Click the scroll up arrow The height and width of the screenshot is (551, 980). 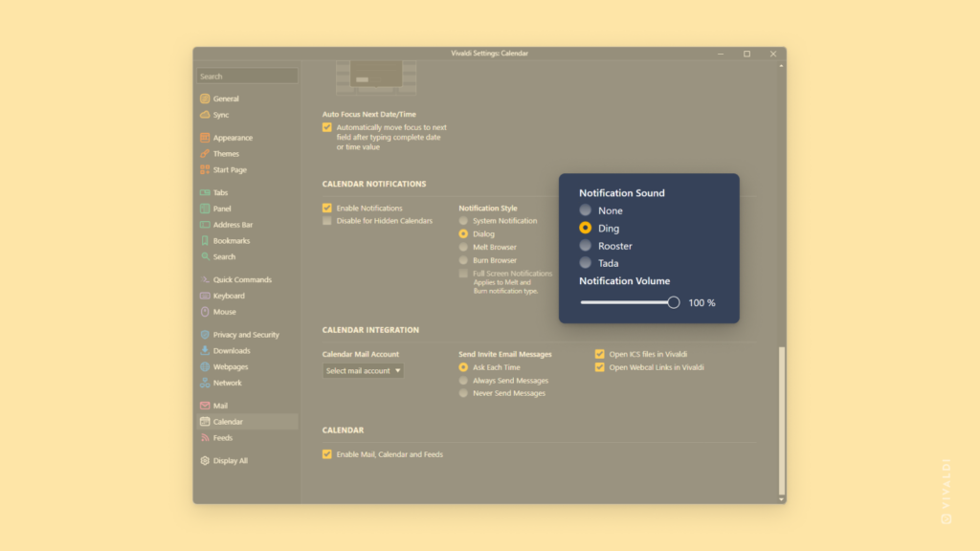click(x=781, y=66)
